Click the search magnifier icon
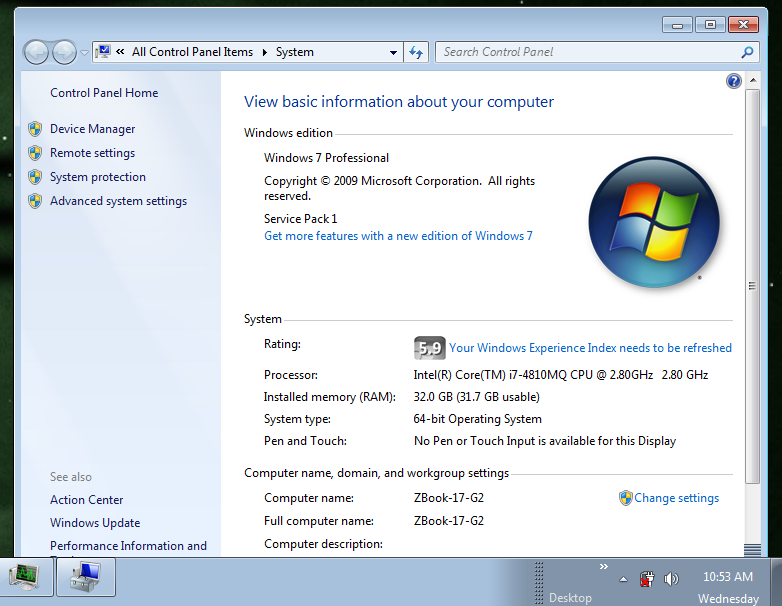Viewport: 782px width, 606px height. point(747,52)
